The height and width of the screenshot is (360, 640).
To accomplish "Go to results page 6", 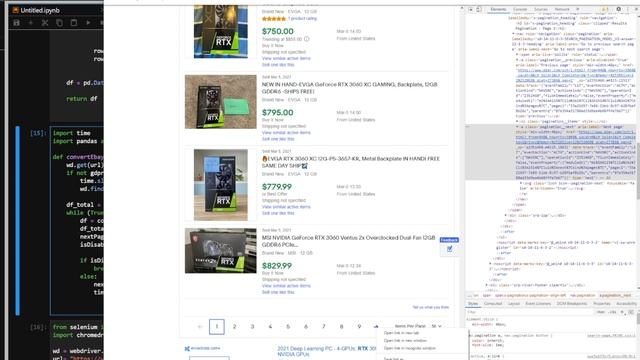I will click(306, 327).
